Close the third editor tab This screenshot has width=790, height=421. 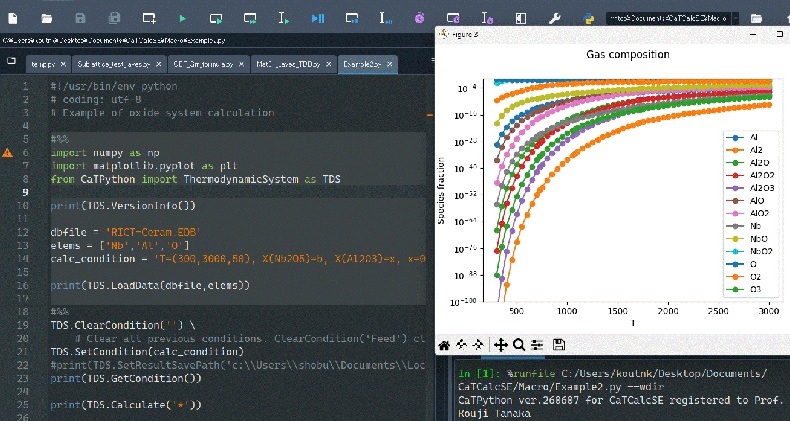click(x=241, y=64)
